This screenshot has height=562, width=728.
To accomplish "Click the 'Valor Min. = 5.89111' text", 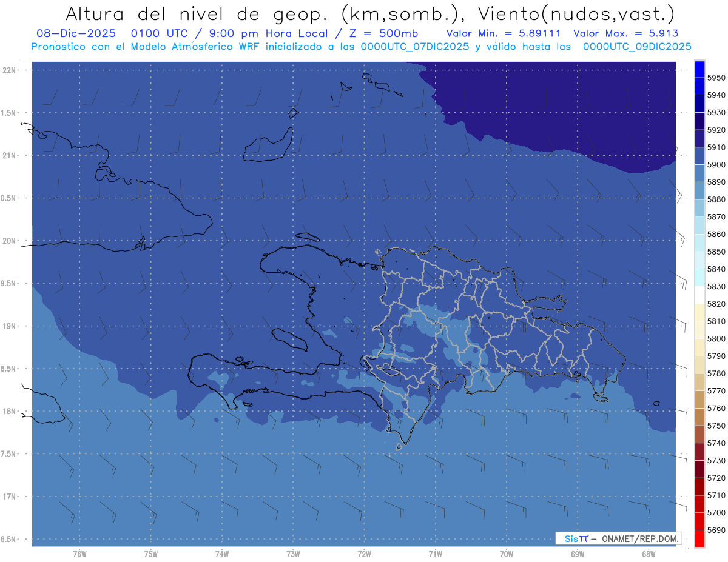I will [504, 33].
